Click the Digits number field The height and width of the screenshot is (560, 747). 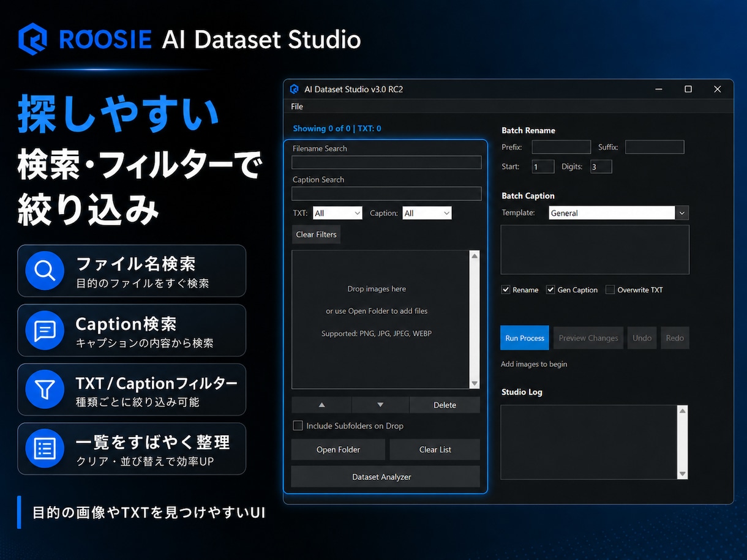pos(601,166)
